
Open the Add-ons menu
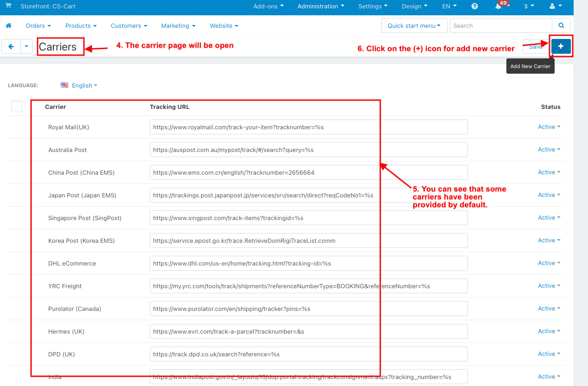tap(268, 6)
